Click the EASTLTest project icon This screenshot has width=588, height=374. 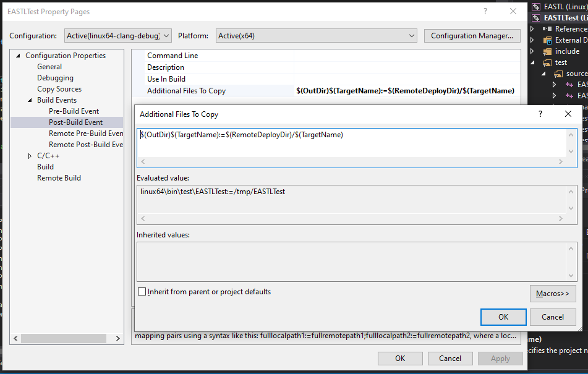click(535, 17)
